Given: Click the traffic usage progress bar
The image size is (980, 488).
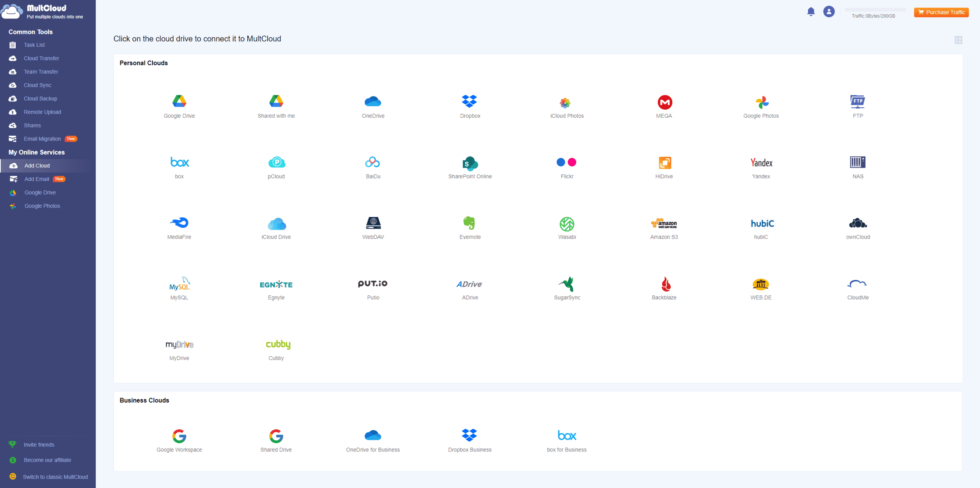Looking at the screenshot, I should click(875, 9).
